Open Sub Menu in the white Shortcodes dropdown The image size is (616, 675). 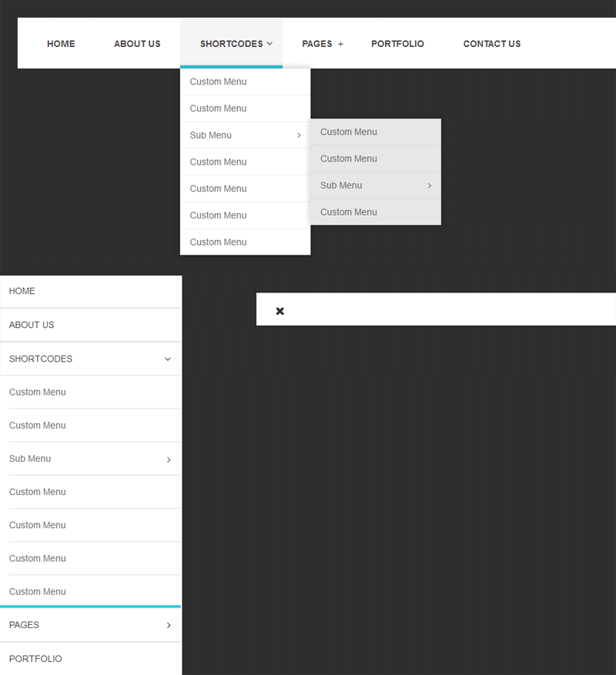(x=211, y=135)
